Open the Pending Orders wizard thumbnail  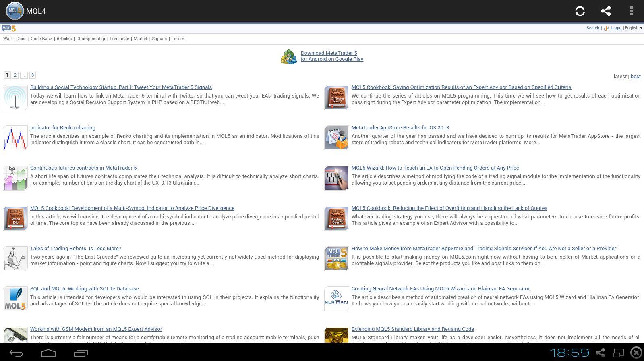tap(337, 178)
